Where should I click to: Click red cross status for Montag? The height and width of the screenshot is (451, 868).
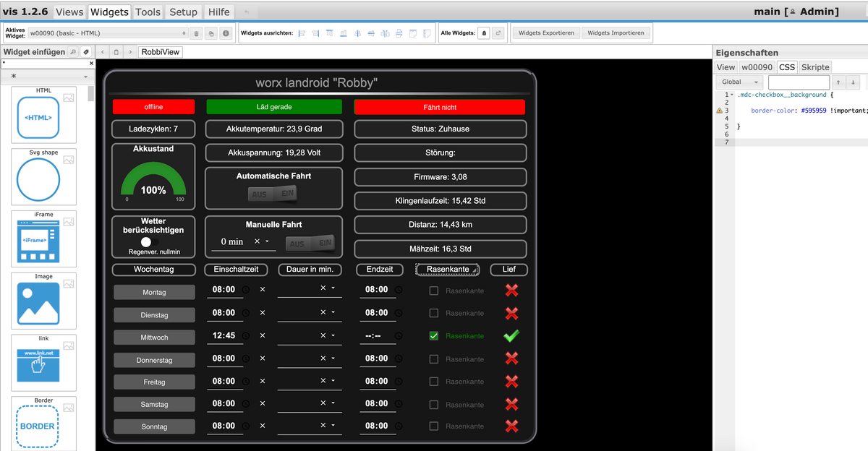tap(511, 290)
